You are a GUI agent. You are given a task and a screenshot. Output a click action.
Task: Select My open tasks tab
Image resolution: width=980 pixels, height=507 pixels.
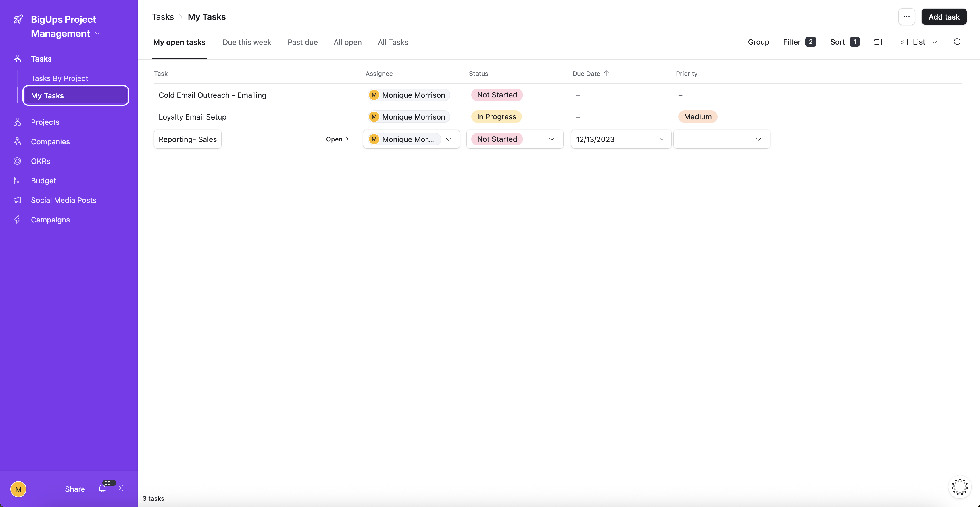179,42
